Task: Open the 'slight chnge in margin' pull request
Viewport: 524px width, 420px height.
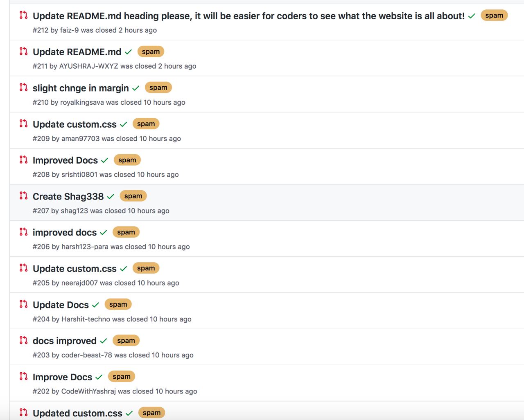Action: (81, 88)
